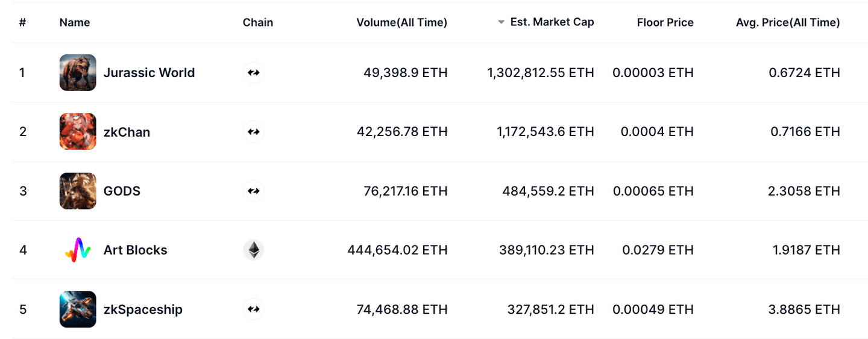Click the zkChan collection avatar
Screen dimensions: 868x339
pyautogui.click(x=78, y=132)
